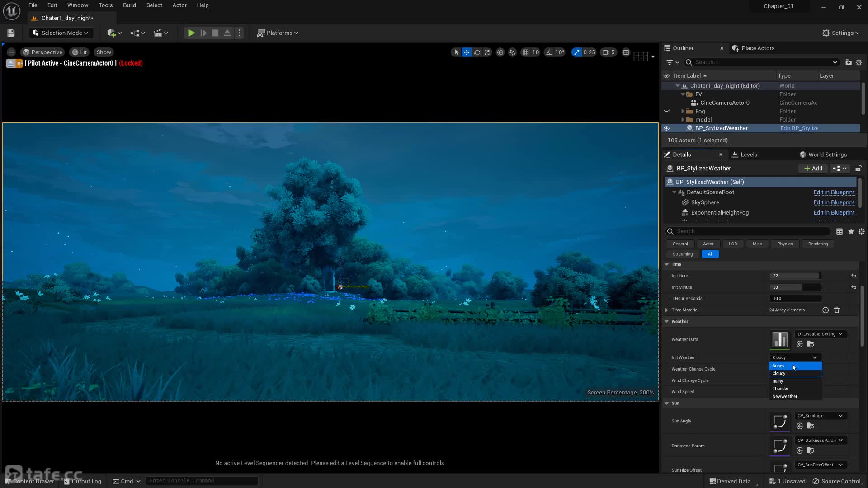This screenshot has height=488, width=868.
Task: Open the Settings dropdown in the toolbar
Action: (x=840, y=33)
